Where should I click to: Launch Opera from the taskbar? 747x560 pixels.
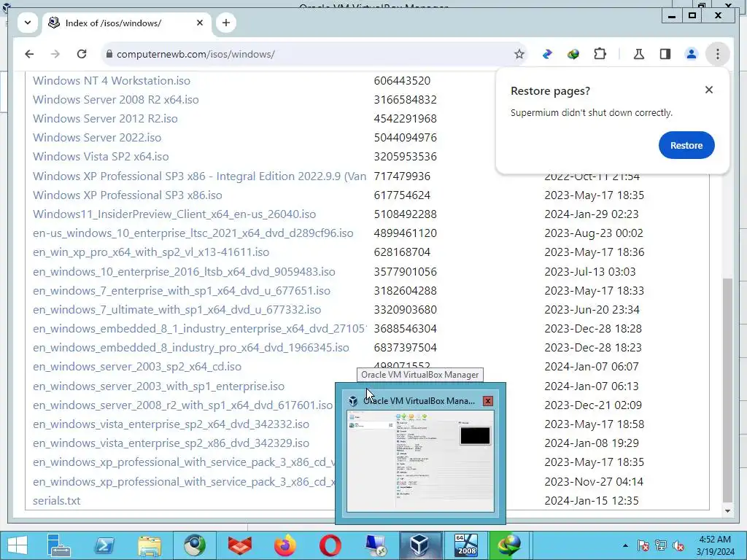(x=330, y=545)
